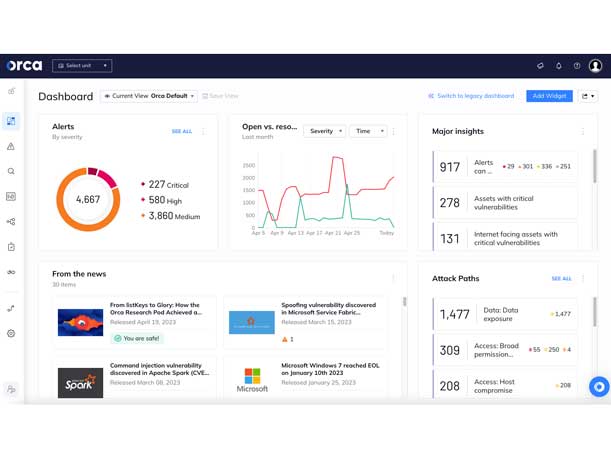Click the Add Widget button

[x=549, y=96]
